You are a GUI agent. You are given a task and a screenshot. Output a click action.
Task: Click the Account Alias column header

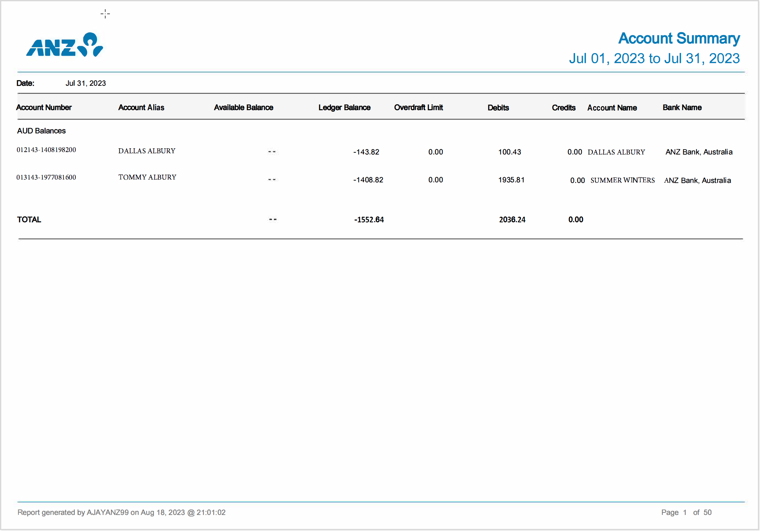click(x=141, y=108)
